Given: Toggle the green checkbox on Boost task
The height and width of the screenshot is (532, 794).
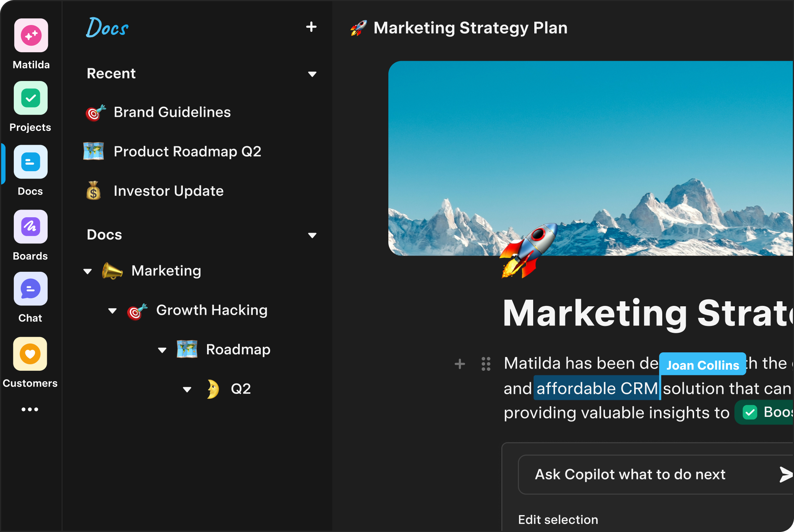Looking at the screenshot, I should pyautogui.click(x=750, y=413).
